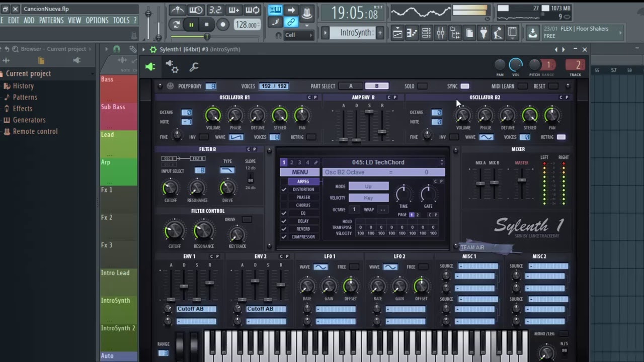Click the edit pencil icon beside preset slots
This screenshot has height=362, width=644.
tap(316, 162)
